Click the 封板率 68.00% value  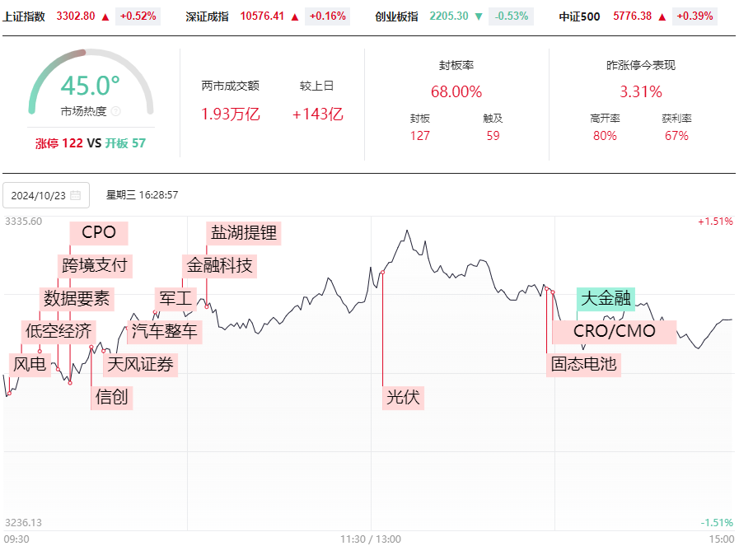point(456,92)
